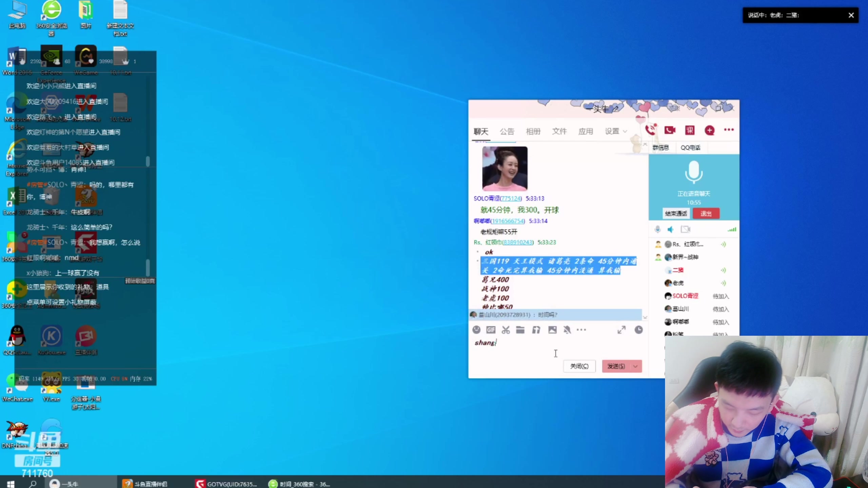868x488 pixels.
Task: Open the 课 classroom icon
Action: (690, 130)
